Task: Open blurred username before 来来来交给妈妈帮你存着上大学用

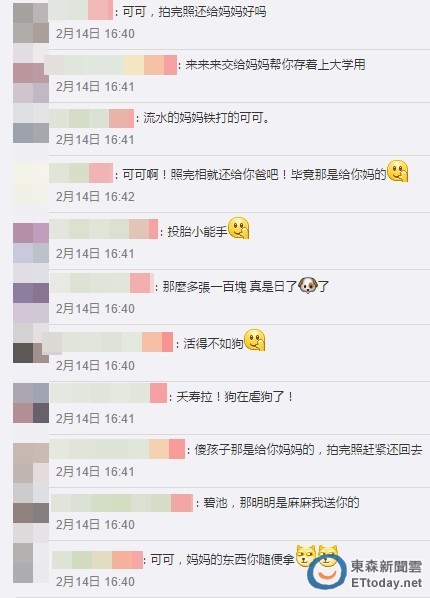Action: point(111,64)
